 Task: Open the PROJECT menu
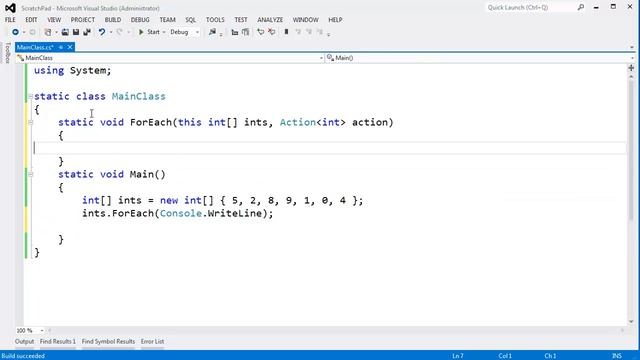pyautogui.click(x=82, y=20)
